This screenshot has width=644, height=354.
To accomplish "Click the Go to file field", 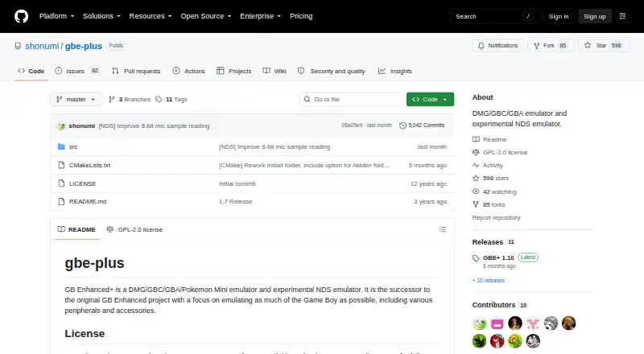I will pyautogui.click(x=352, y=100).
